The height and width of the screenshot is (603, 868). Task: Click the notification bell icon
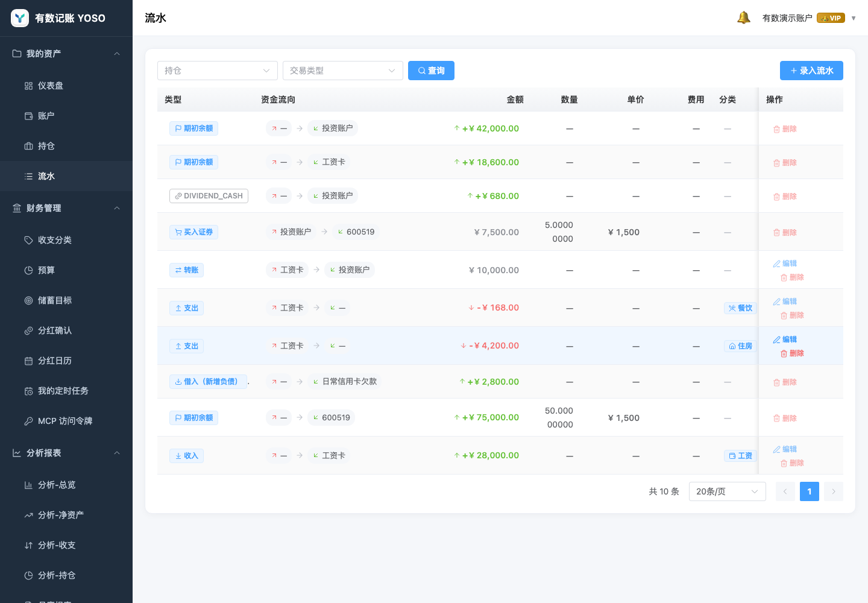(x=744, y=18)
